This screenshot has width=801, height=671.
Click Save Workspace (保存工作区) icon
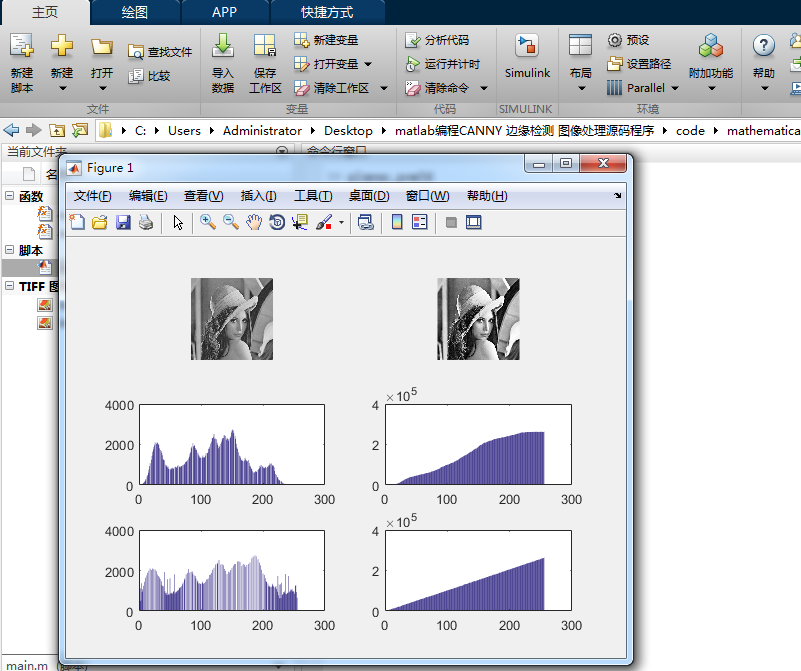click(265, 45)
